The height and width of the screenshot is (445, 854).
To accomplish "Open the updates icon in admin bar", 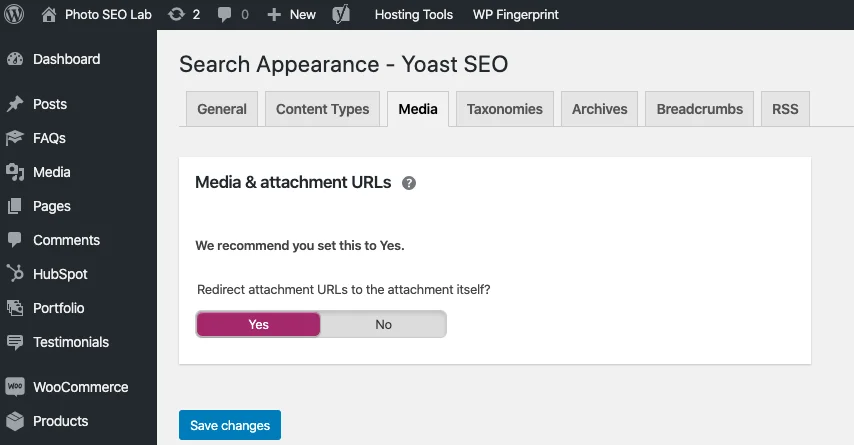I will 176,15.
